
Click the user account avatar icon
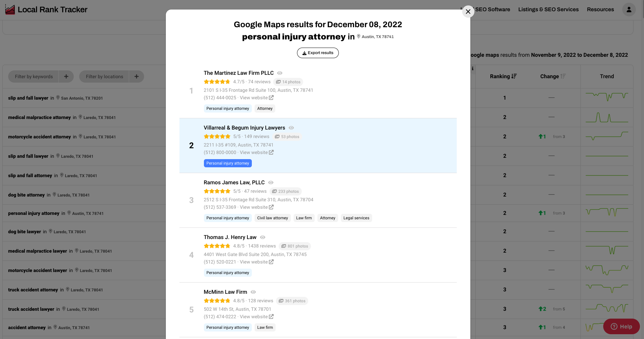(x=629, y=10)
